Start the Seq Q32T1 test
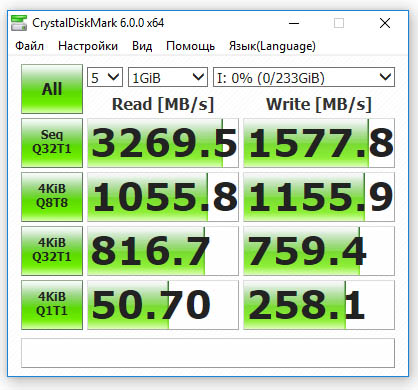The width and height of the screenshot is (418, 390). 52,143
